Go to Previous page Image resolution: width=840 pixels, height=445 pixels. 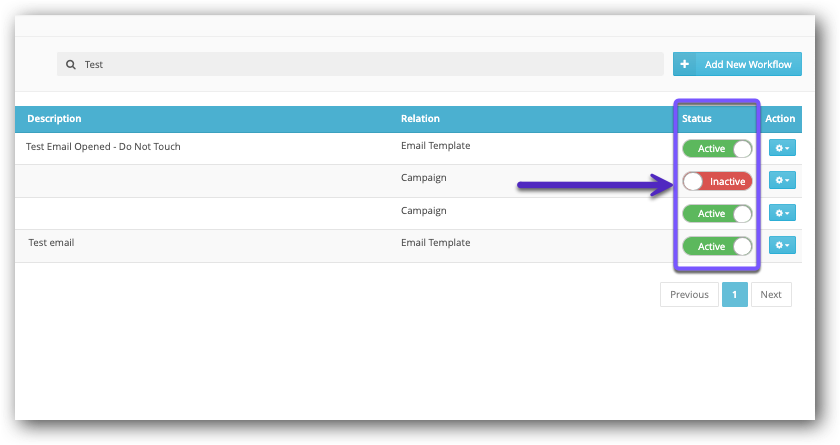[x=689, y=295]
